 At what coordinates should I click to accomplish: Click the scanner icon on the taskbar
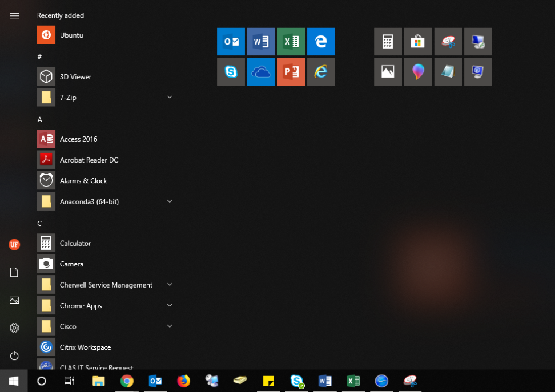(x=240, y=381)
